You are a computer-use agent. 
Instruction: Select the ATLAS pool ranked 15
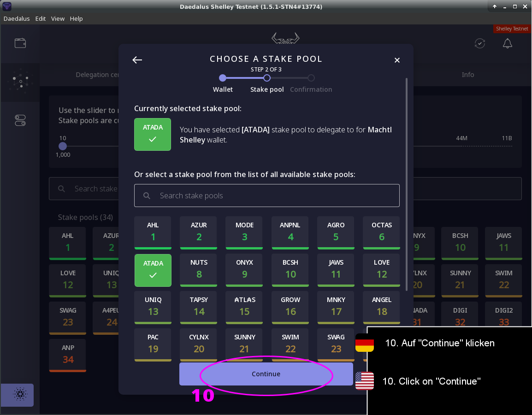tap(244, 308)
